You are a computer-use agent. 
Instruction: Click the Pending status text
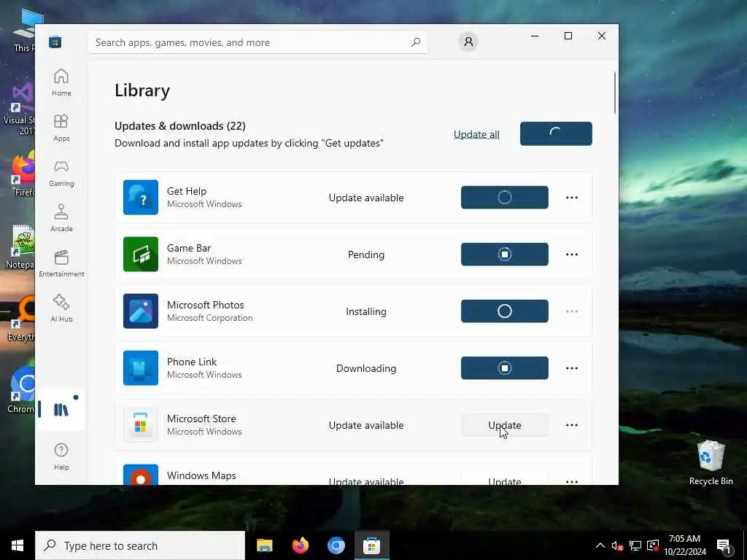pyautogui.click(x=366, y=254)
